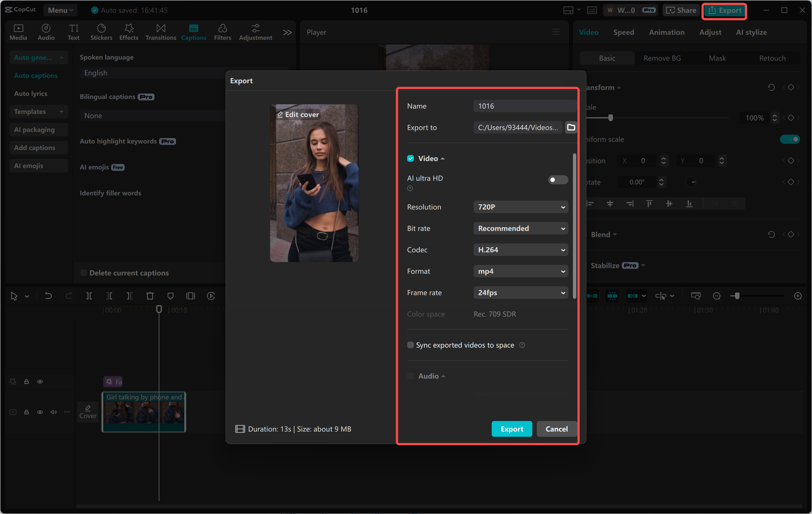
Task: Enable Sync exported videos to space
Action: coord(411,345)
